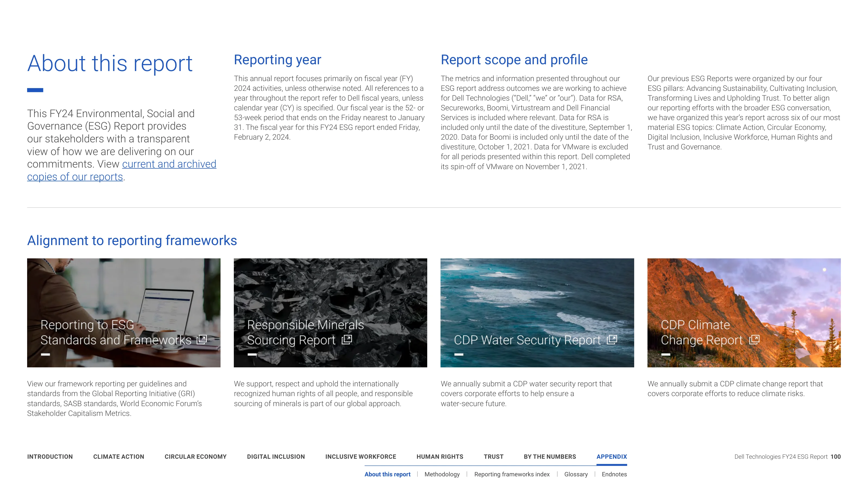Navigate to Circular Economy section
Image resolution: width=868 pixels, height=488 pixels.
195,457
